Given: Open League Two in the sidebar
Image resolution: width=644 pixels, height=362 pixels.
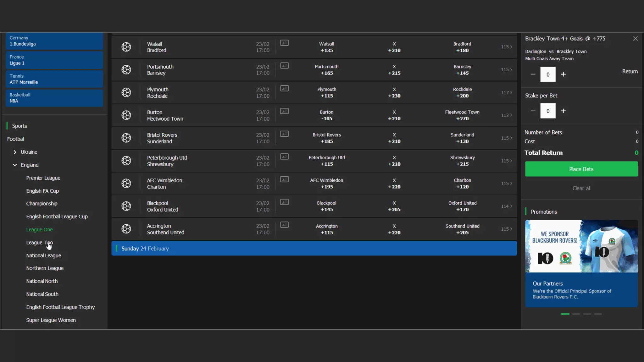Looking at the screenshot, I should 40,243.
